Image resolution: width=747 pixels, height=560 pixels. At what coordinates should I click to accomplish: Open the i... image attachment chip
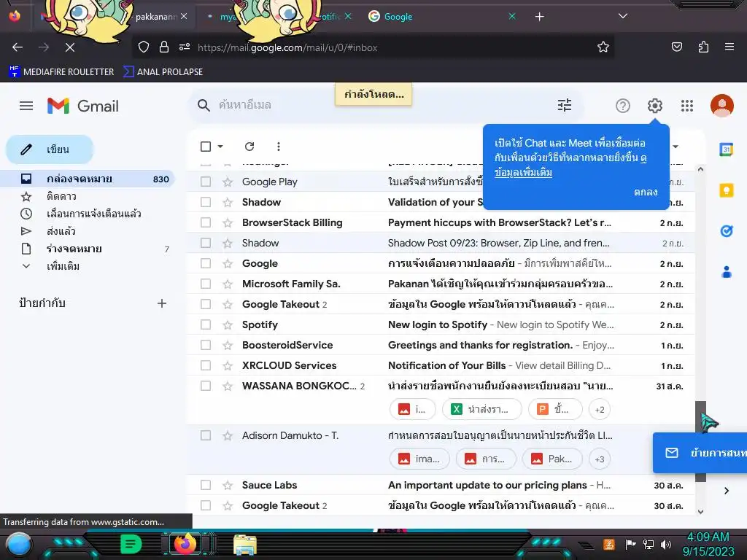413,410
